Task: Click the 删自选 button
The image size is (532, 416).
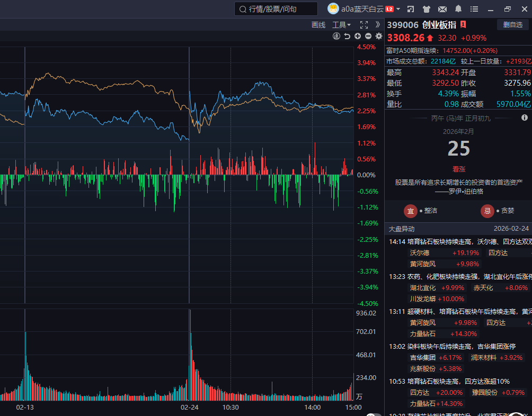Action: (x=512, y=24)
